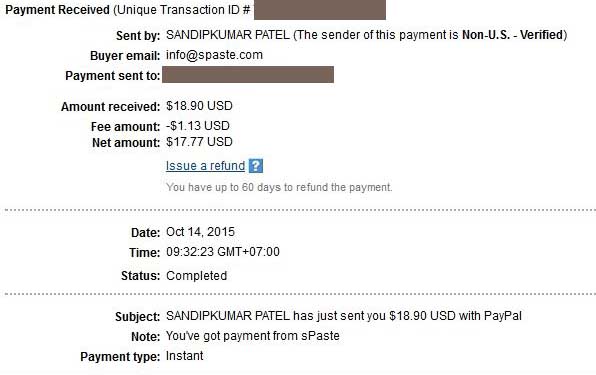Click the redacted transaction ID box

click(x=320, y=10)
